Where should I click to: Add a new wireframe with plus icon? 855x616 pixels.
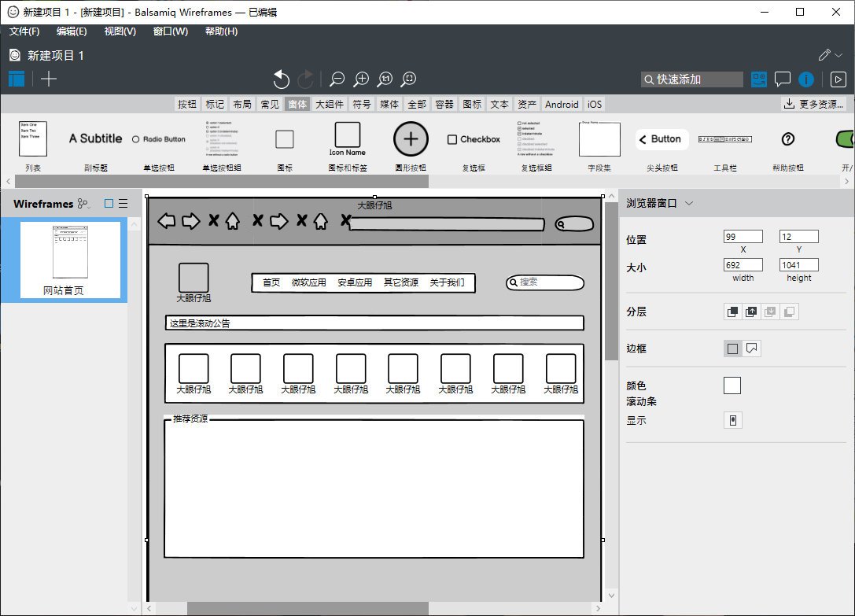(49, 79)
